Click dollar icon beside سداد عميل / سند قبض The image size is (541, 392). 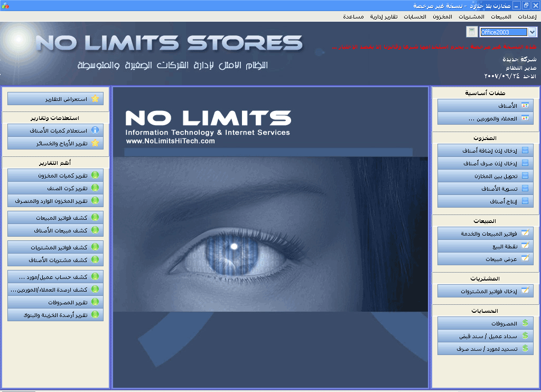point(525,335)
